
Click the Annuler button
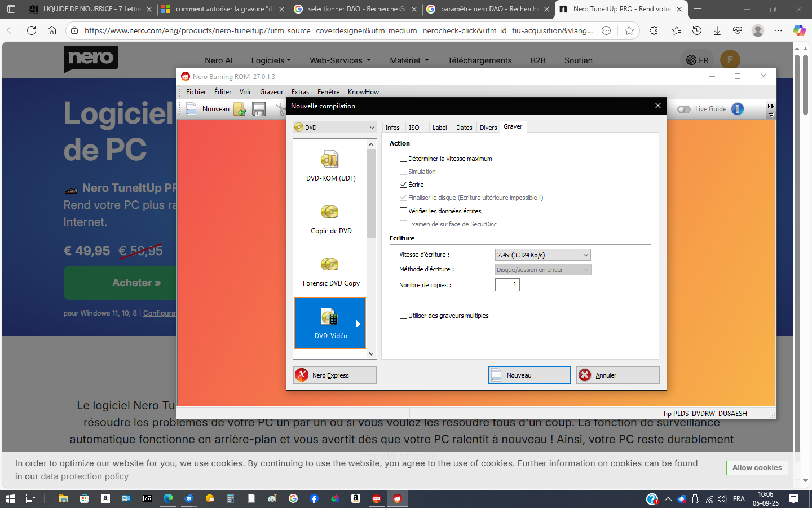pyautogui.click(x=618, y=375)
